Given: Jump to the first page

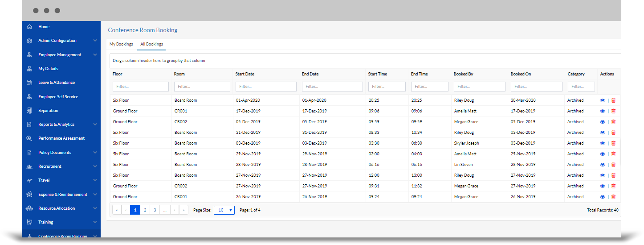Looking at the screenshot, I should click(117, 210).
